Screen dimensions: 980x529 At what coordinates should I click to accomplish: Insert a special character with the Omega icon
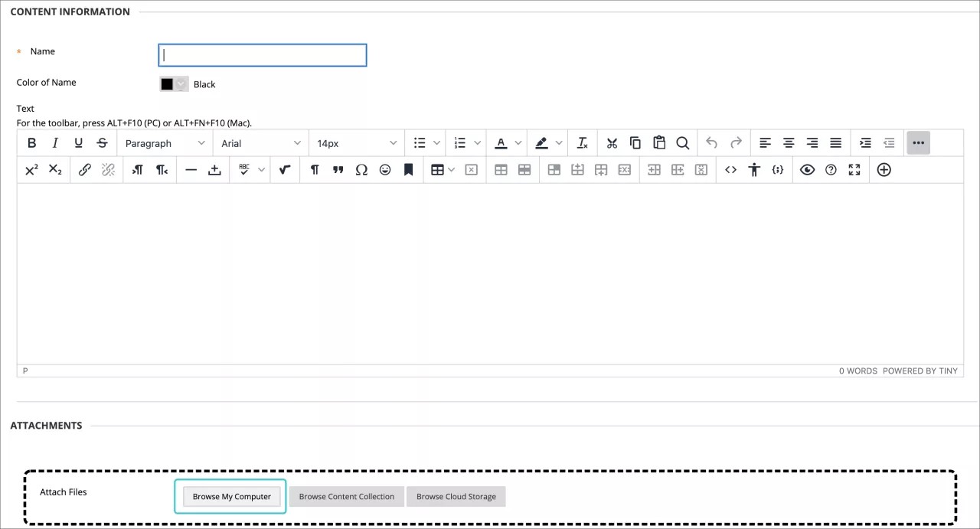point(361,169)
